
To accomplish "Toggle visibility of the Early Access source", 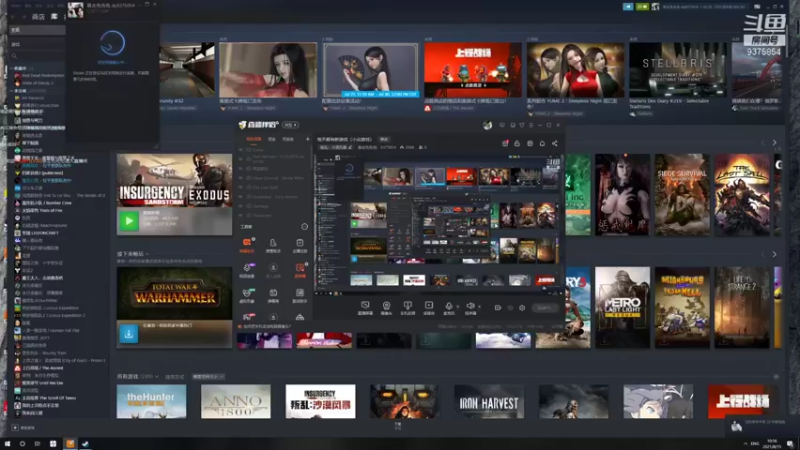I will tap(241, 196).
